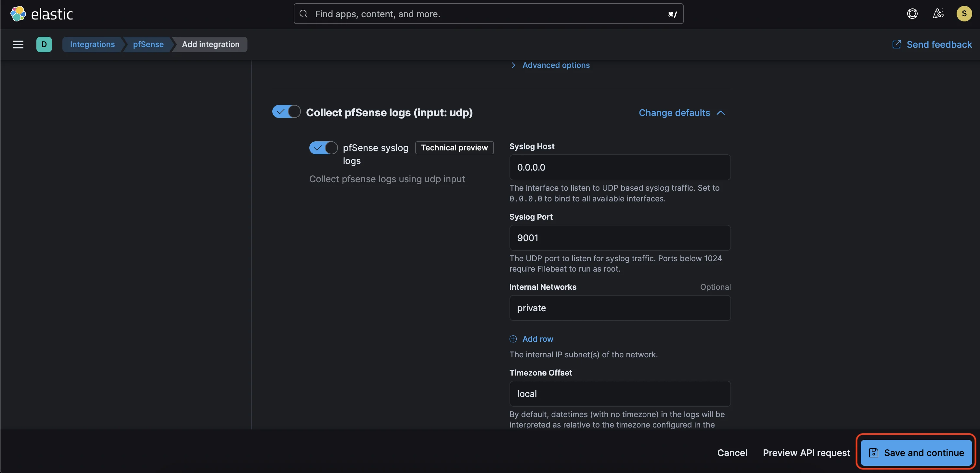This screenshot has width=980, height=473.
Task: Click the Elastic logo
Action: [42, 14]
